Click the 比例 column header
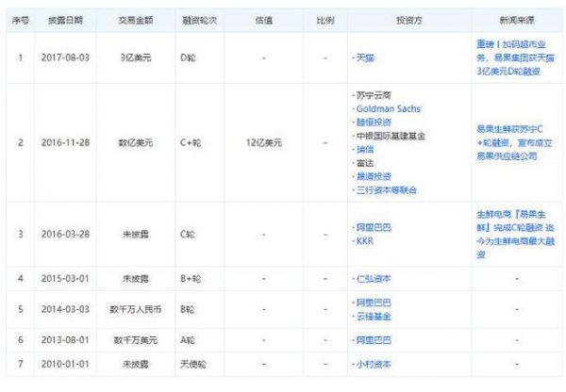 click(325, 21)
